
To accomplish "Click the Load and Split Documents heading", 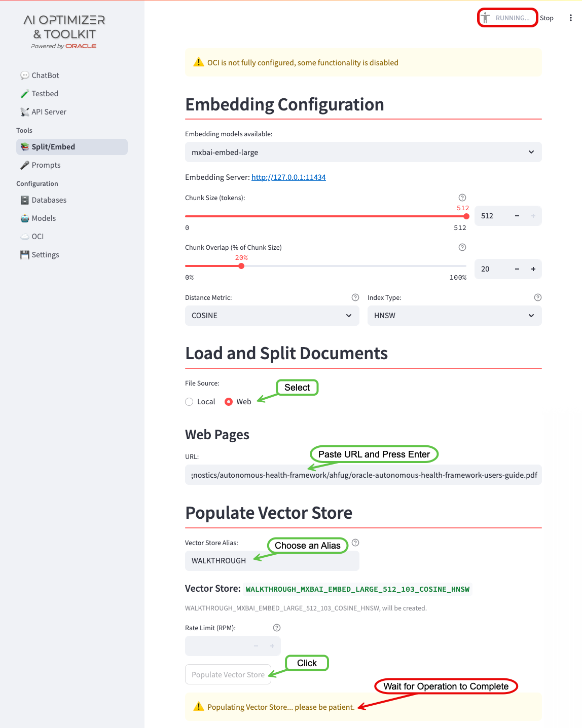I will [286, 353].
